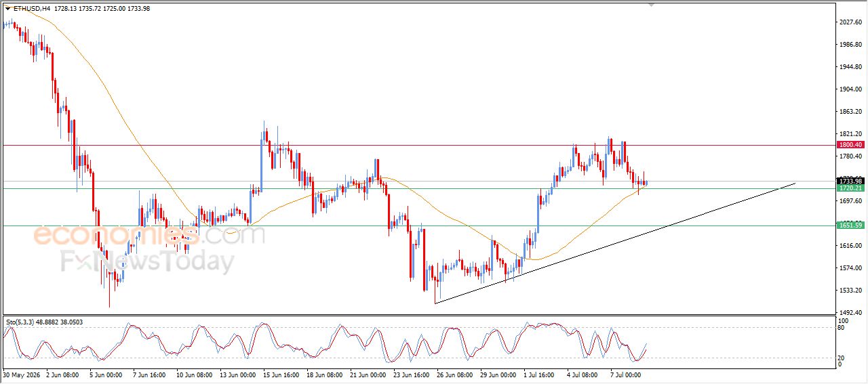Click the 20 level on stochastic scale
The height and width of the screenshot is (384, 868).
point(842,358)
